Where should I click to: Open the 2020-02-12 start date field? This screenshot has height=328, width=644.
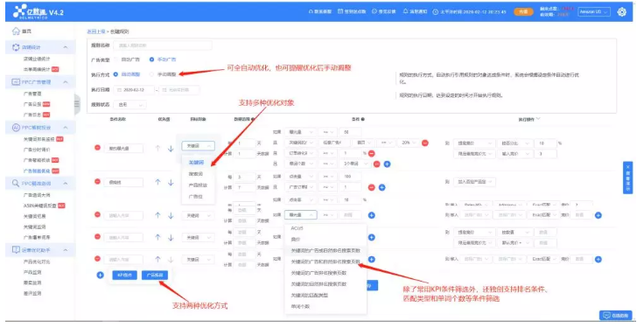pos(134,89)
